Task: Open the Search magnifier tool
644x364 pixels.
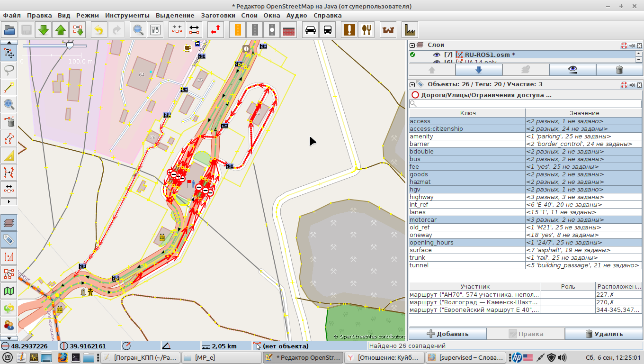Action: (x=138, y=30)
